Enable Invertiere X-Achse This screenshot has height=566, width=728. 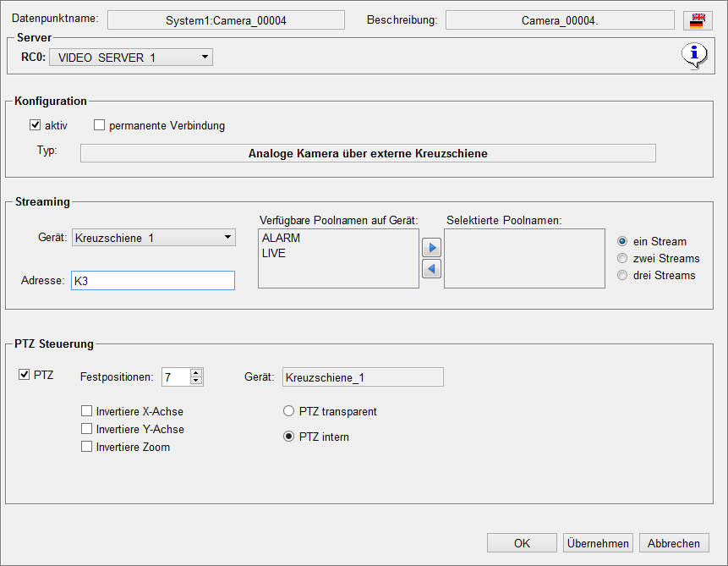pos(86,412)
